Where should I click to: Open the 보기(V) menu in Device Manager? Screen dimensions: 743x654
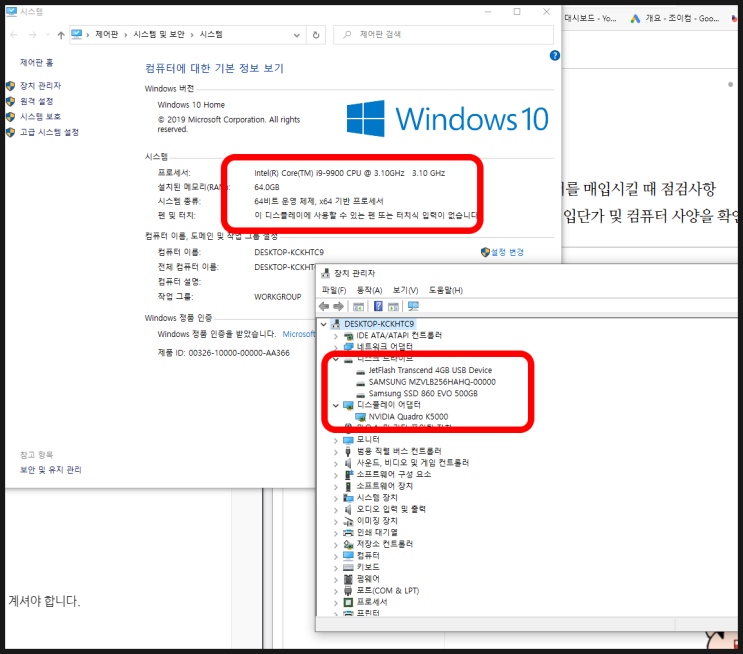[405, 290]
